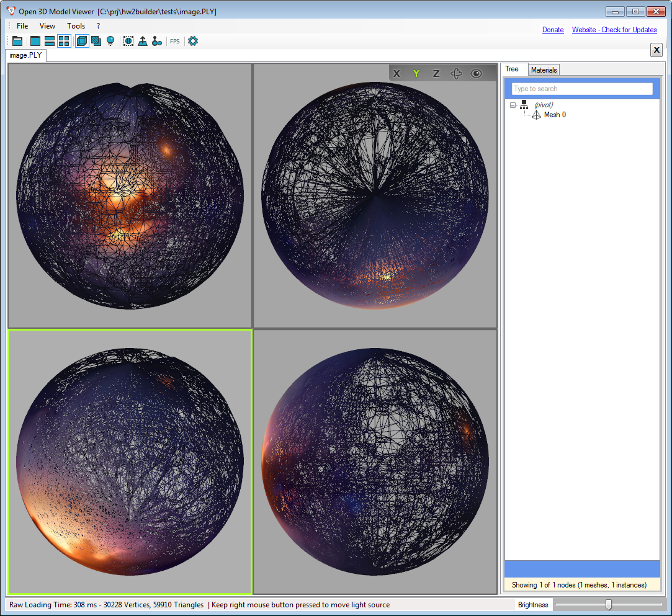This screenshot has height=616, width=672.
Task: Minimize the Open 3D Model Viewer window
Action: (615, 12)
